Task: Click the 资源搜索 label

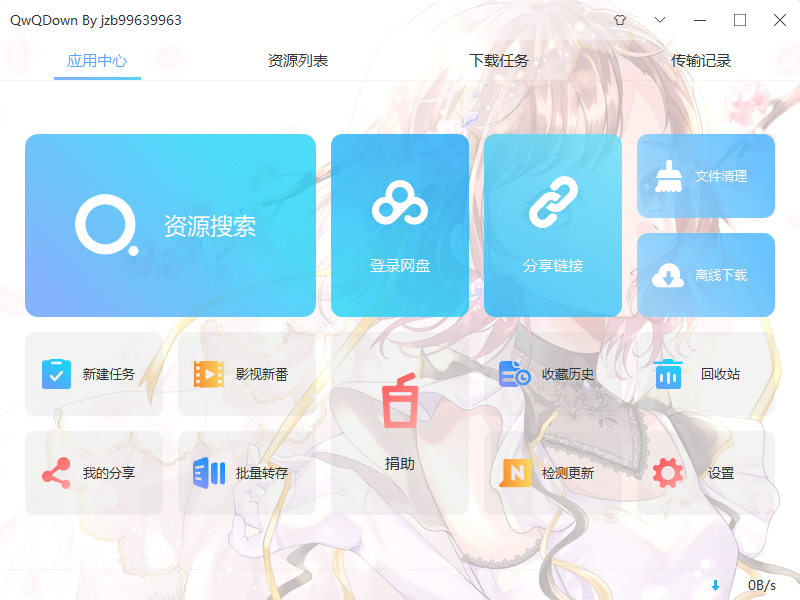Action: (210, 226)
